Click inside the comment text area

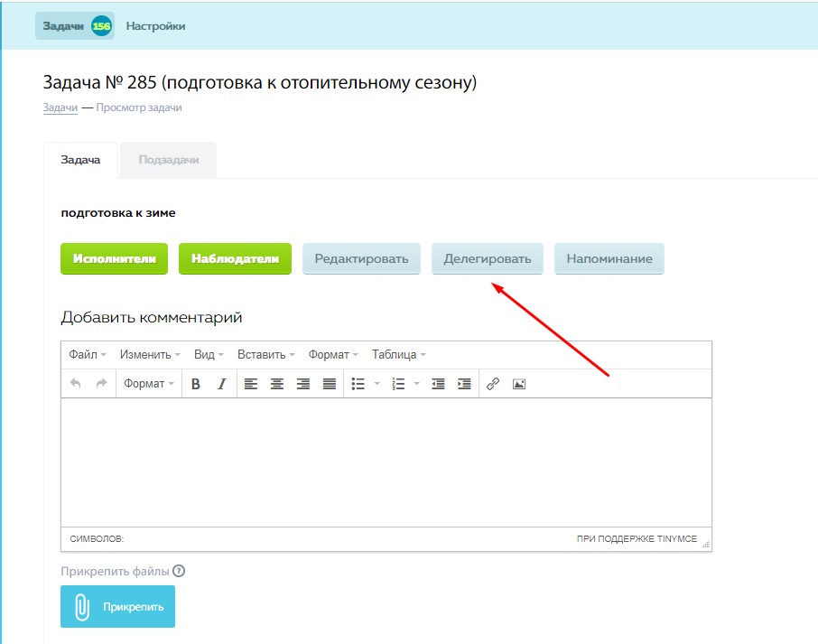click(386, 462)
